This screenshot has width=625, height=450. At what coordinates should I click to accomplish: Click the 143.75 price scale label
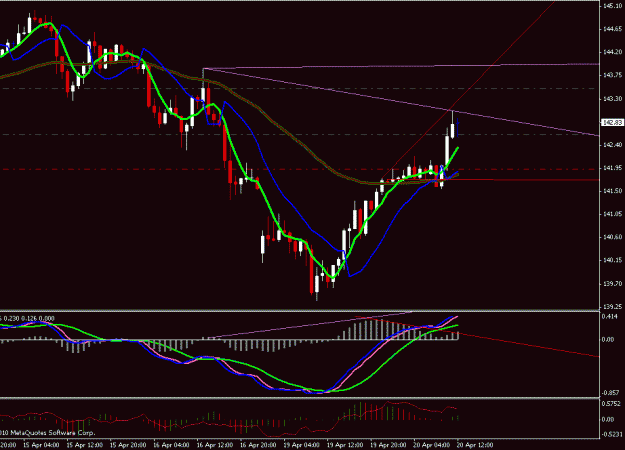(613, 75)
